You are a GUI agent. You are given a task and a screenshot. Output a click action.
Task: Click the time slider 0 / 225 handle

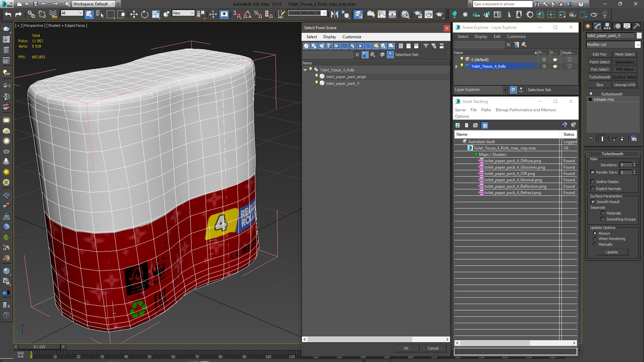(x=39, y=347)
